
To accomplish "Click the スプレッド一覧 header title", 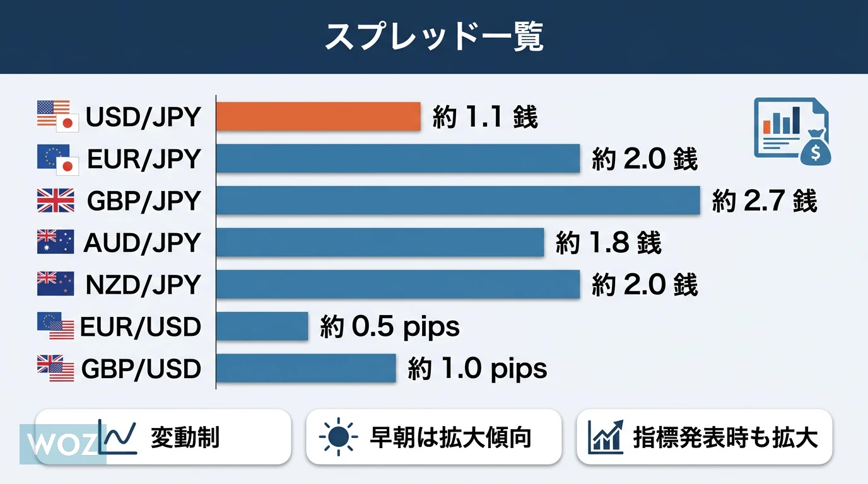I will [434, 38].
